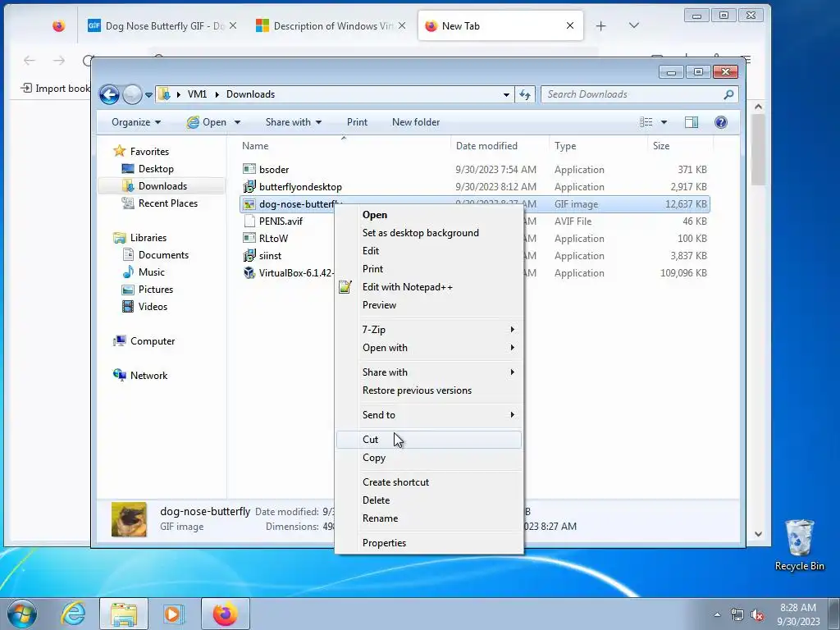
Task: Open Windows Media Player from taskbar
Action: tap(173, 614)
